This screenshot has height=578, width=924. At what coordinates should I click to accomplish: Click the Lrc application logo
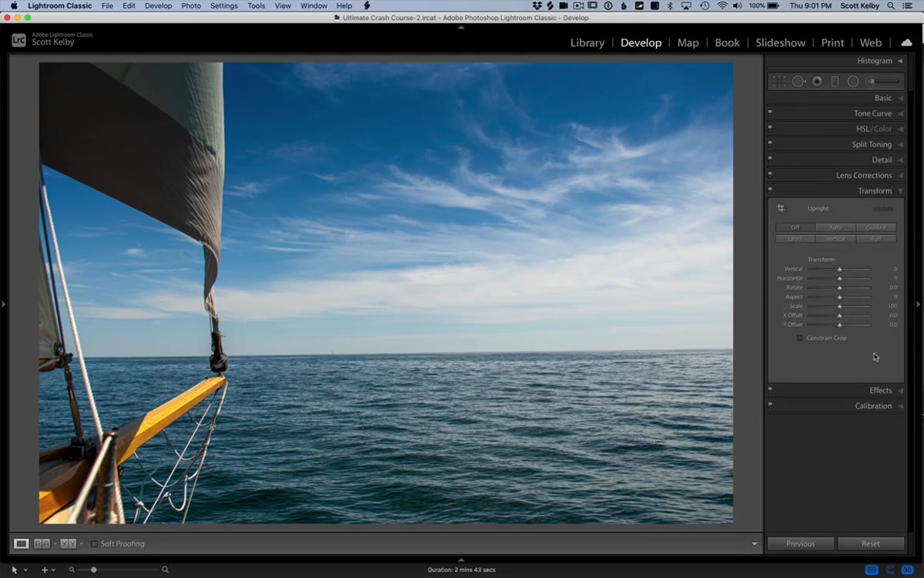click(18, 39)
